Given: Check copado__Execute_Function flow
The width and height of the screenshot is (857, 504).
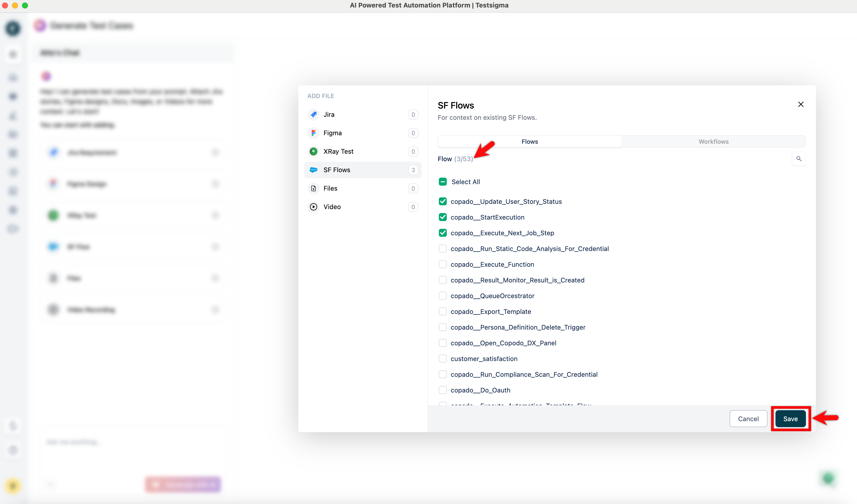Looking at the screenshot, I should [x=442, y=264].
